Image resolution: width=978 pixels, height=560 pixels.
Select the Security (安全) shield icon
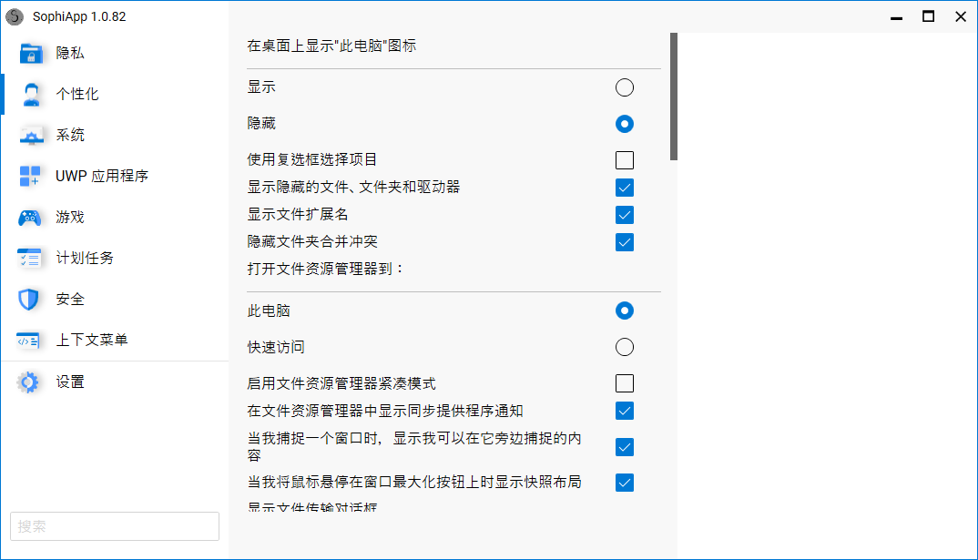pos(31,300)
